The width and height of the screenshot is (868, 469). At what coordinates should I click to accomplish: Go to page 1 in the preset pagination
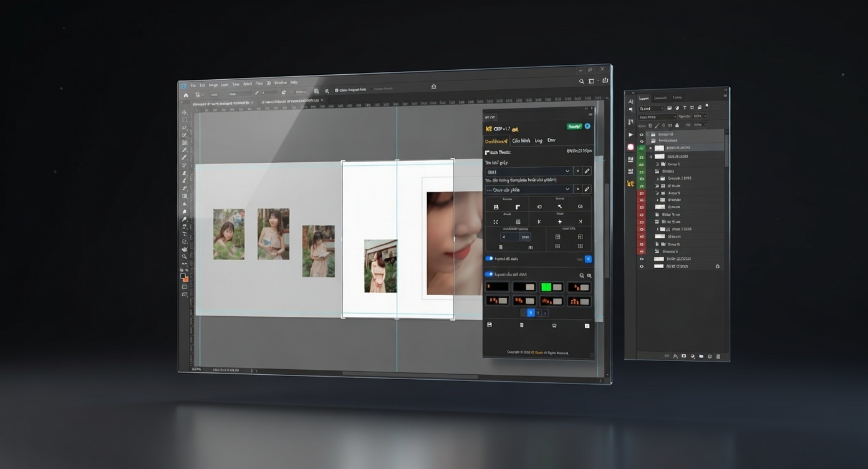coord(531,313)
